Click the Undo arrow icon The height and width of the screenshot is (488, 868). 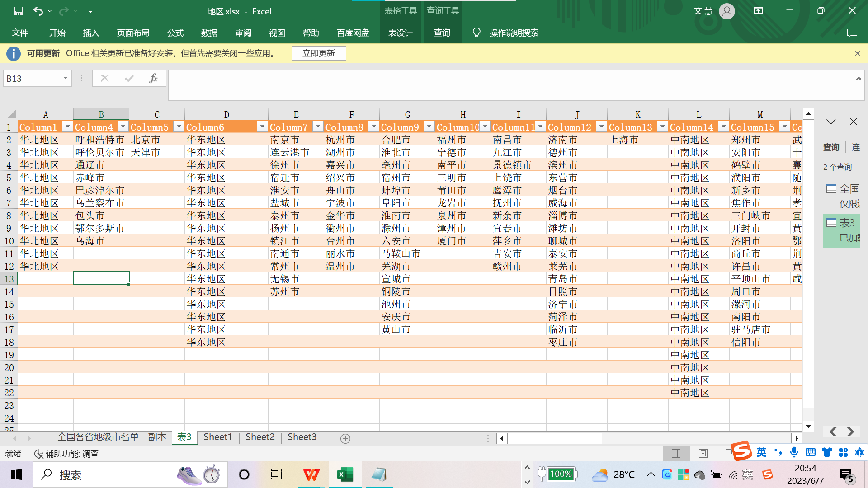pos(38,11)
